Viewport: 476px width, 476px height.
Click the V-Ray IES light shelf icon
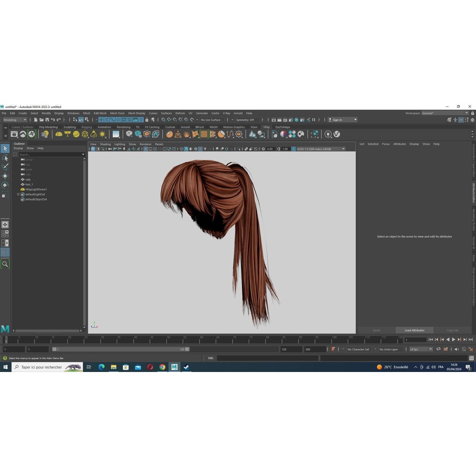point(94,134)
